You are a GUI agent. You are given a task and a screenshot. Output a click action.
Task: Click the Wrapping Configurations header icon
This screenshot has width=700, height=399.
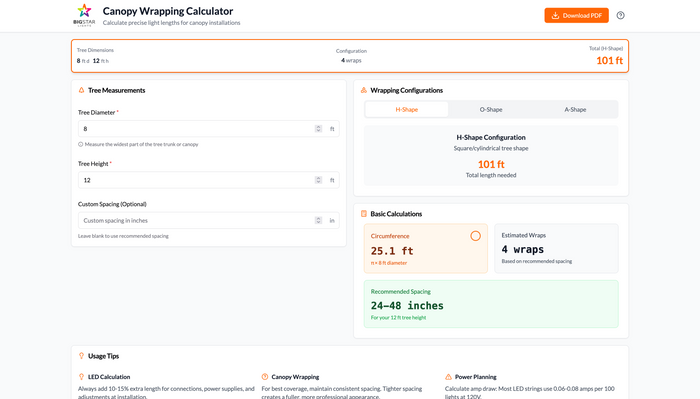coord(363,90)
